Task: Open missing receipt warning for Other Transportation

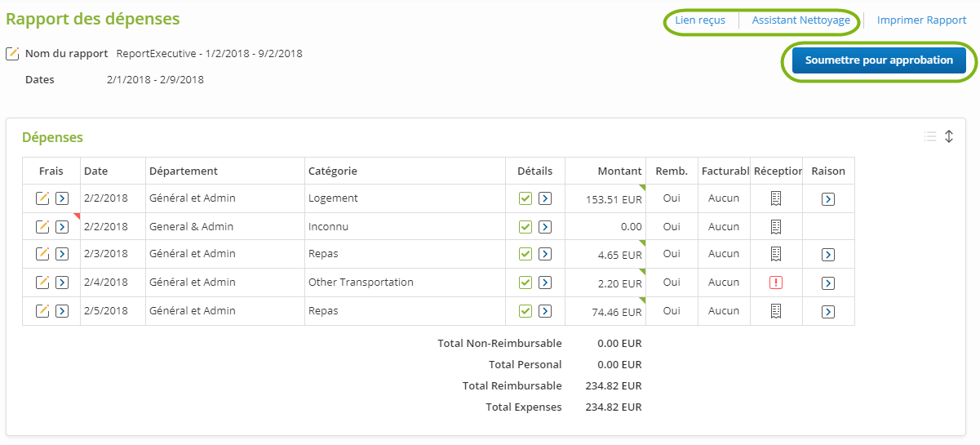Action: tap(776, 283)
